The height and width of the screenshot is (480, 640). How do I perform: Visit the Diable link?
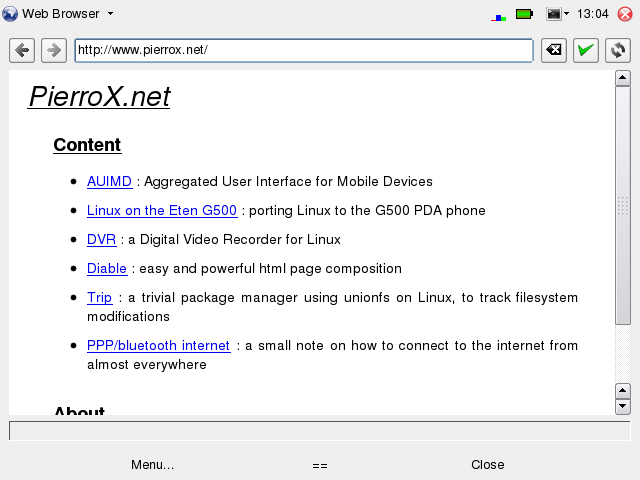pos(107,269)
